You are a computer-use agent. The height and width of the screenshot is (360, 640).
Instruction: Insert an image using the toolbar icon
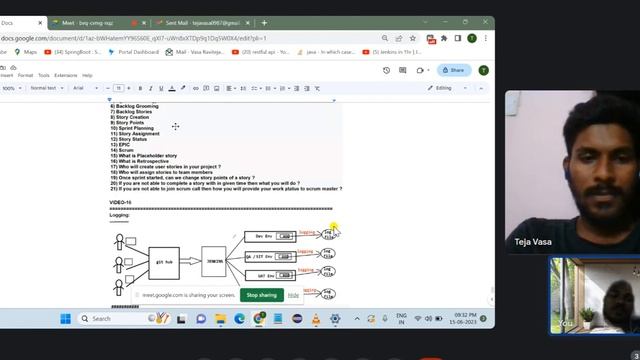tap(217, 88)
